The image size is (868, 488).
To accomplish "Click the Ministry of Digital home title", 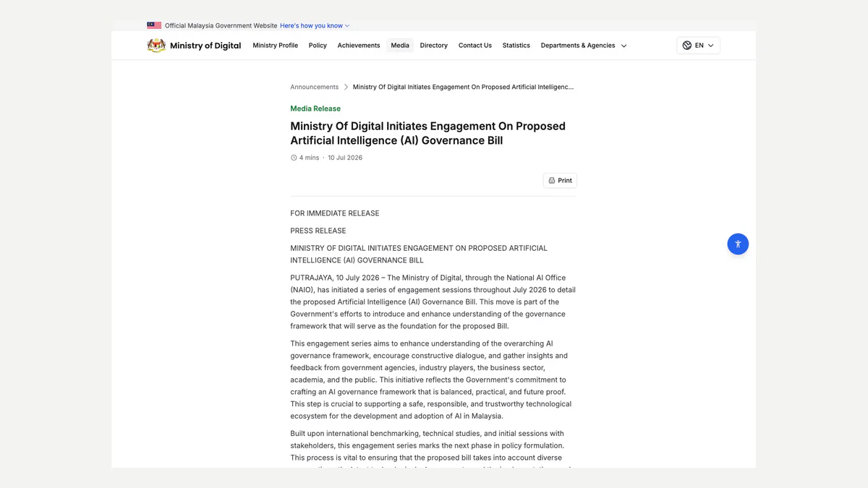I will click(x=205, y=46).
